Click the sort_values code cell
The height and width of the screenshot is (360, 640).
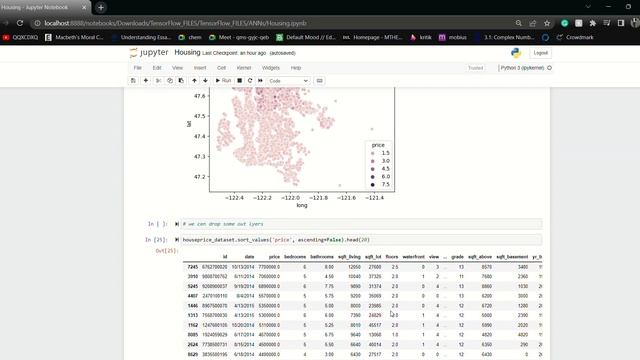(x=361, y=240)
